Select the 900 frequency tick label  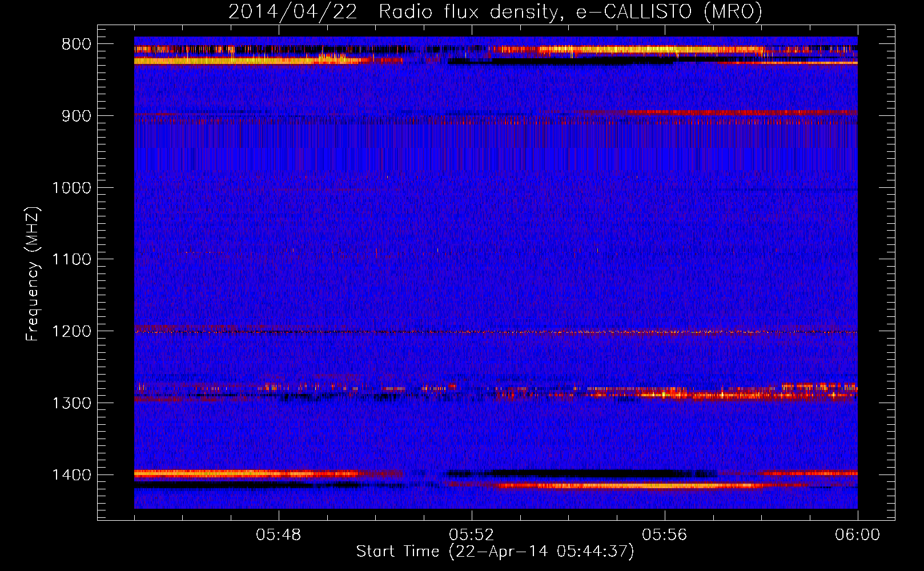(x=77, y=116)
